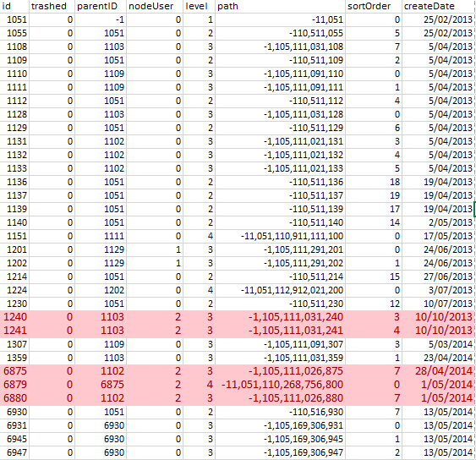Image resolution: width=476 pixels, height=460 pixels.
Task: Select highlighted id cell 6879
Action: (14, 385)
